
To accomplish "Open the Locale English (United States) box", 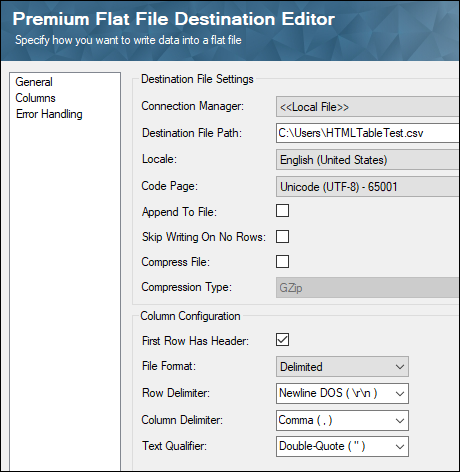I will [x=368, y=160].
